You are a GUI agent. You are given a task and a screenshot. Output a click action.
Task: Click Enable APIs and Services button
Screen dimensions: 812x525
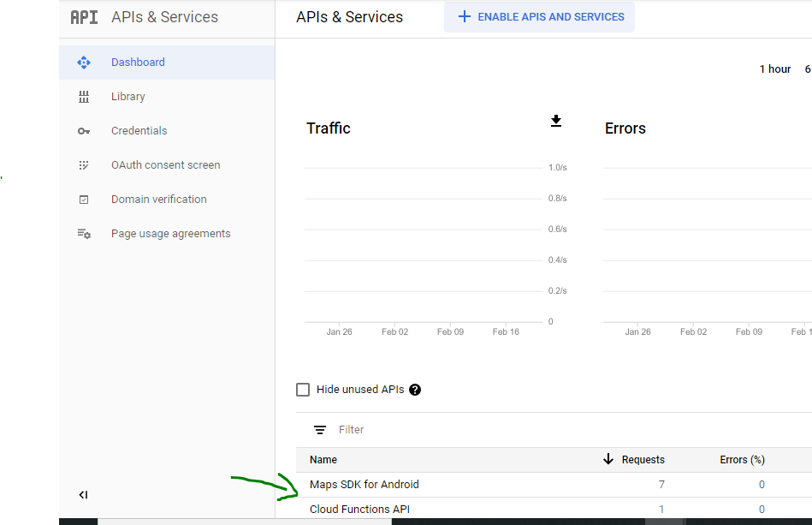point(539,17)
